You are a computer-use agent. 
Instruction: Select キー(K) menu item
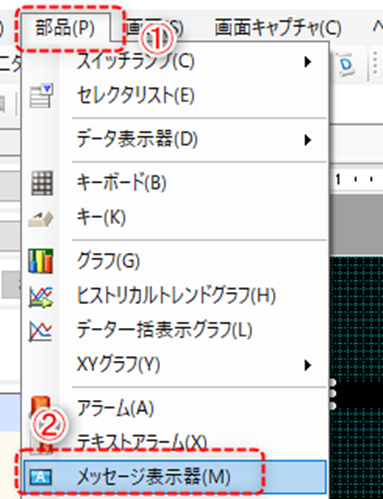(175, 217)
